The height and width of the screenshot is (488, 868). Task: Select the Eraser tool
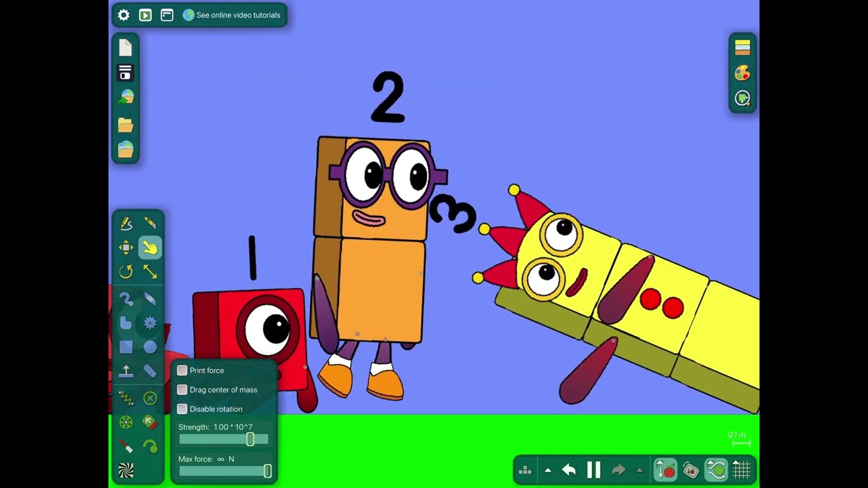150,299
